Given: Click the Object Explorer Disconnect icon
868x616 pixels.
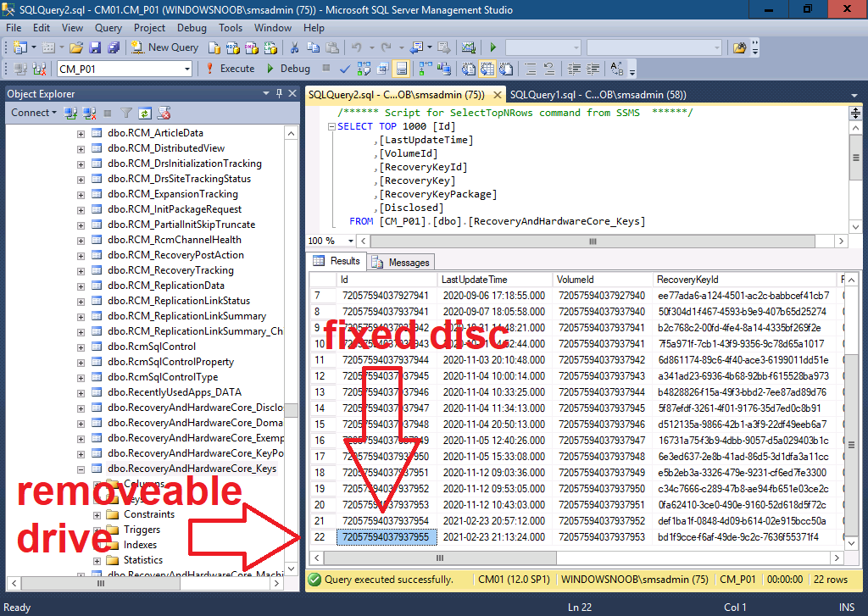Looking at the screenshot, I should (89, 113).
